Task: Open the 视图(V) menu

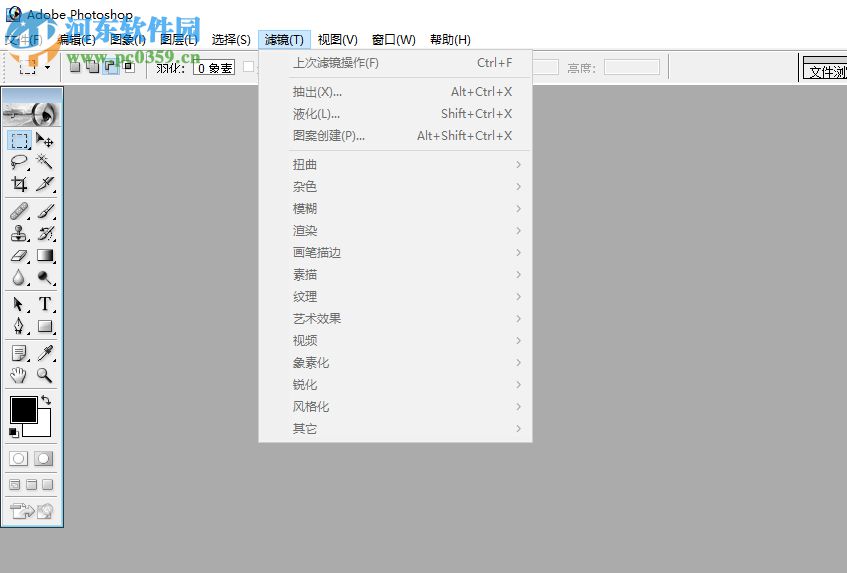Action: click(338, 39)
